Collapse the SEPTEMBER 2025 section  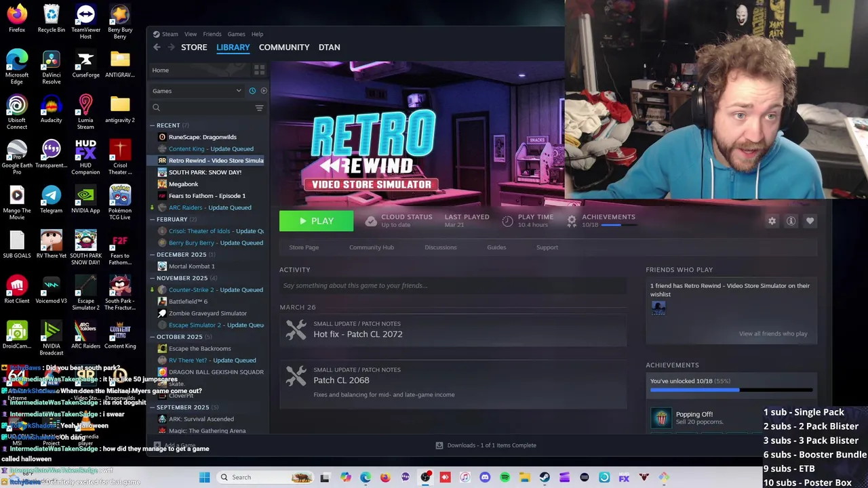pos(153,407)
